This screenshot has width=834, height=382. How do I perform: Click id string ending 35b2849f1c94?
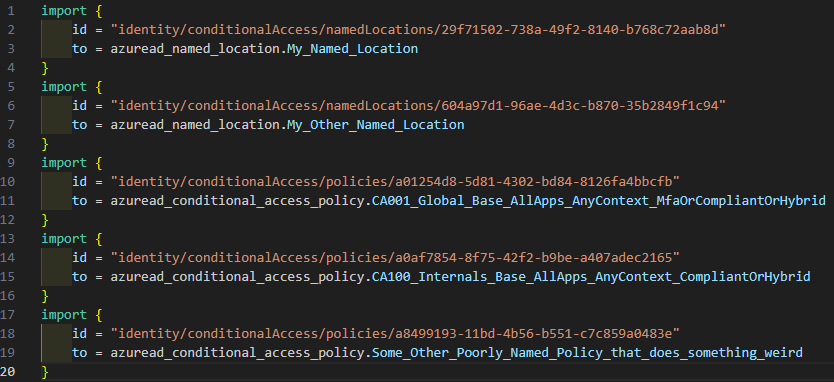point(418,105)
